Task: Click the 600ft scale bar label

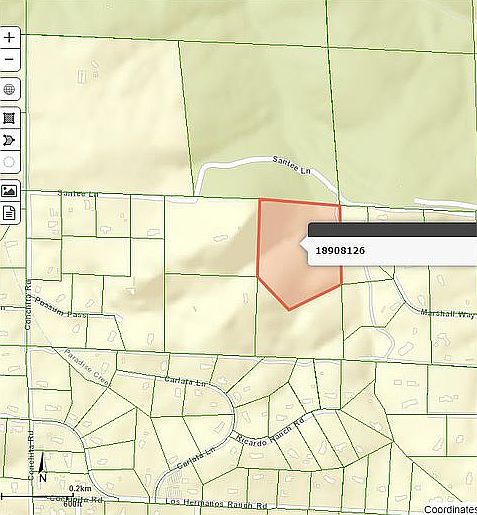Action: click(72, 504)
